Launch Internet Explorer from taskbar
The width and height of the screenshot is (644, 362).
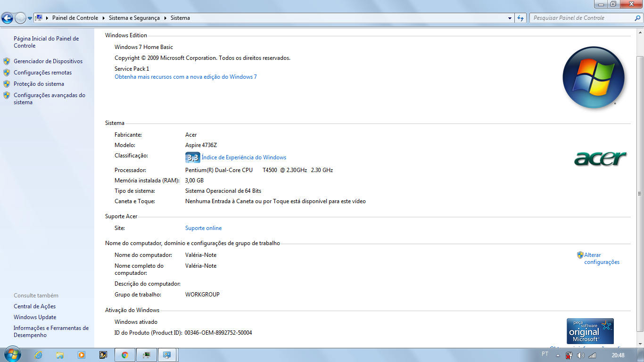(x=39, y=355)
